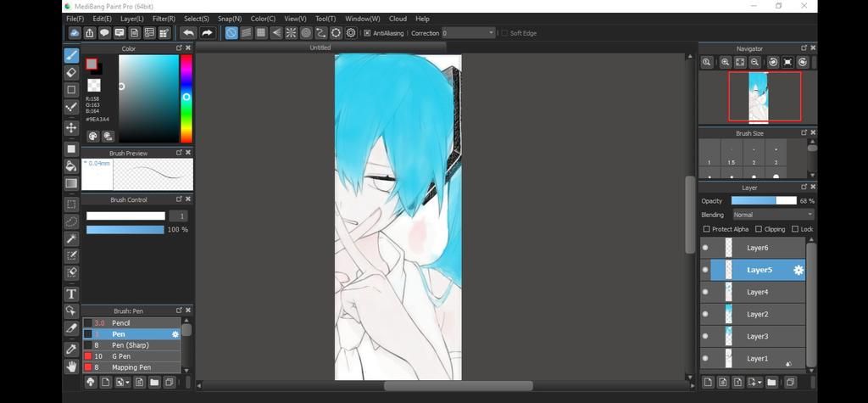Select the rectangular Select tool

coord(71,204)
